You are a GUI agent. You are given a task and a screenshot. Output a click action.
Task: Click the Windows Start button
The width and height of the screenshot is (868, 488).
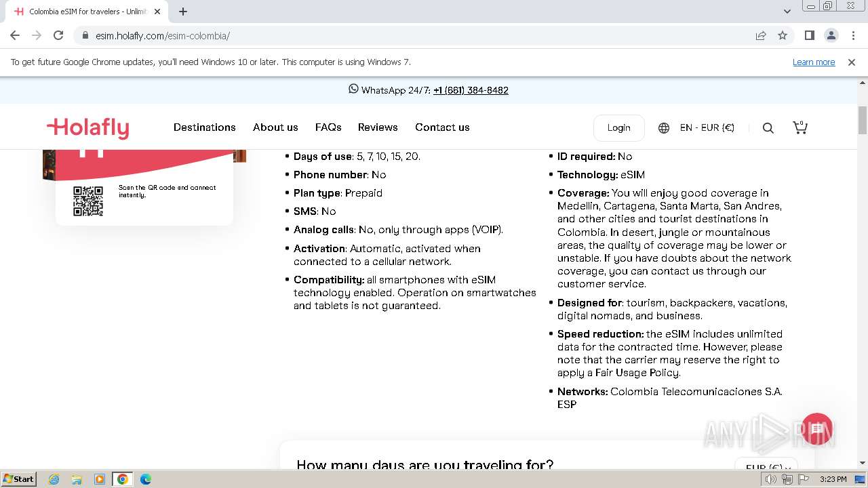18,479
